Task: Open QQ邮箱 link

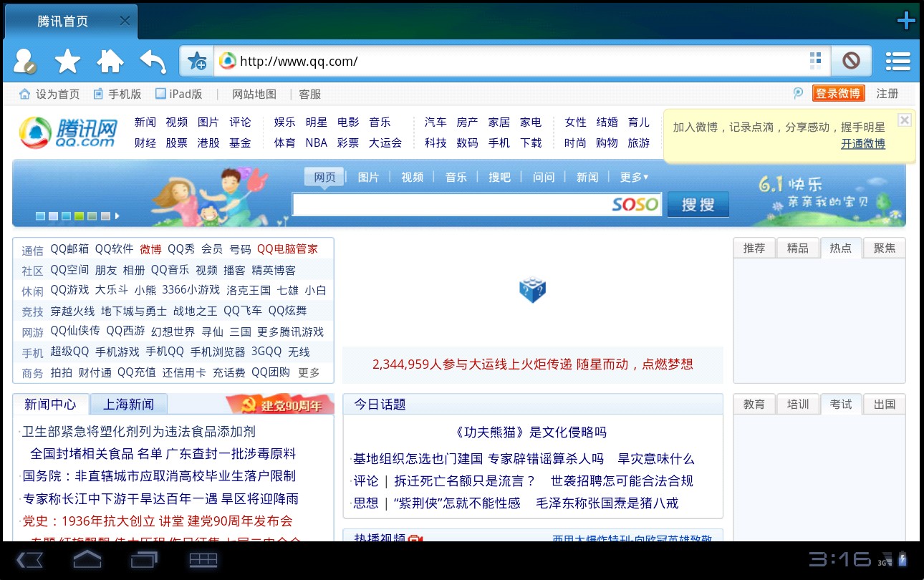Action: pos(69,248)
